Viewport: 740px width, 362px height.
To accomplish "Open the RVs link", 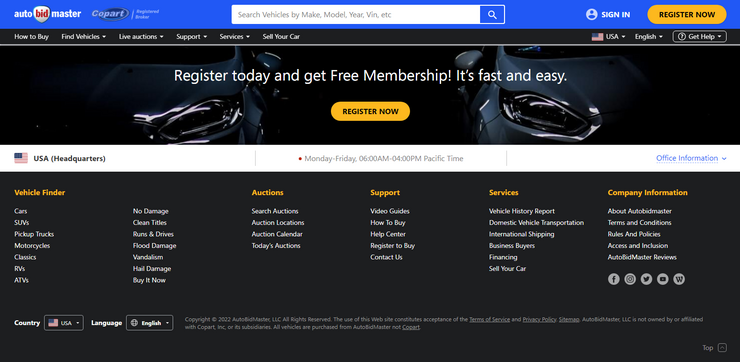I will tap(19, 269).
